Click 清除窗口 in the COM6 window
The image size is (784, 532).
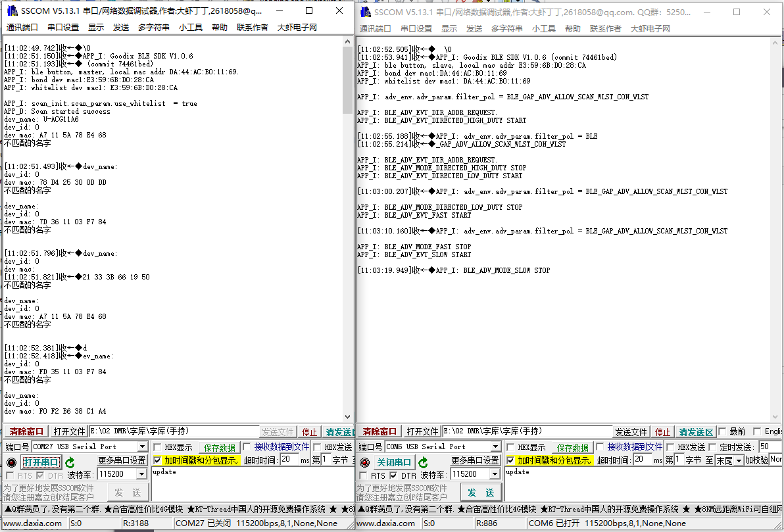coord(380,431)
